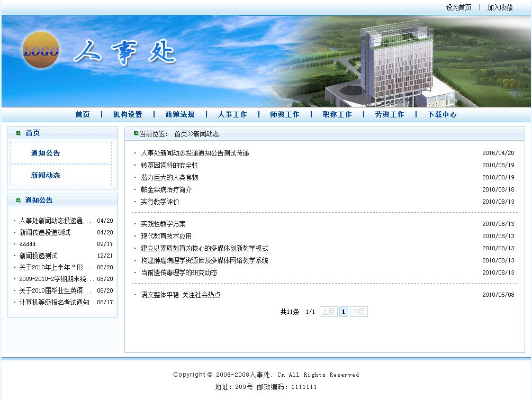The image size is (532, 400).
Task: Open 通知公告 in the sidebar box
Action: (46, 153)
